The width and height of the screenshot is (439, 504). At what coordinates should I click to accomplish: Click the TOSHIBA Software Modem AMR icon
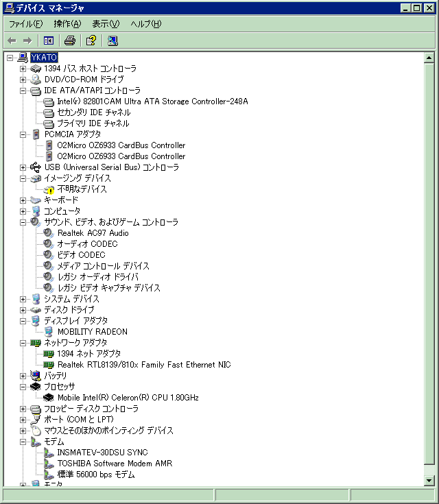tap(49, 464)
